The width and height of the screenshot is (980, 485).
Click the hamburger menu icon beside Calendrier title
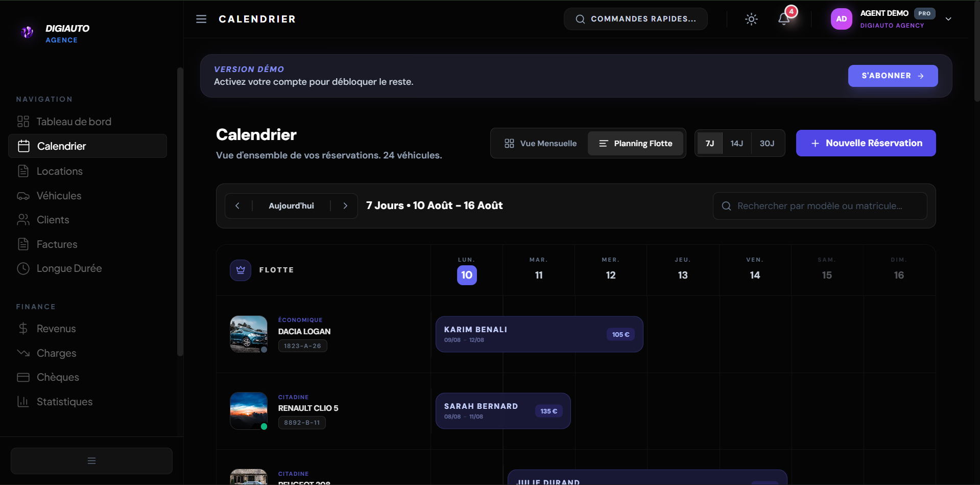click(x=201, y=19)
